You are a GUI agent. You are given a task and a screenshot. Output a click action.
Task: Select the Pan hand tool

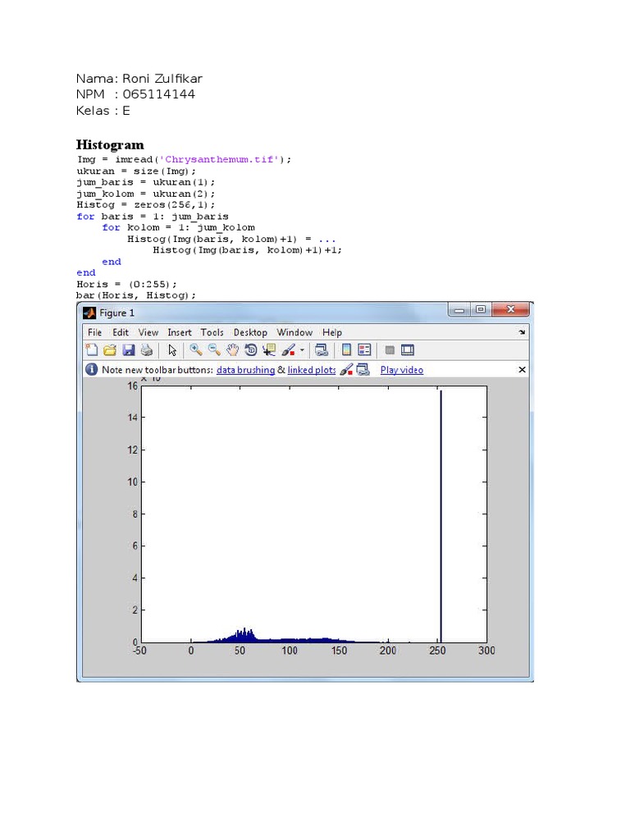[x=232, y=349]
